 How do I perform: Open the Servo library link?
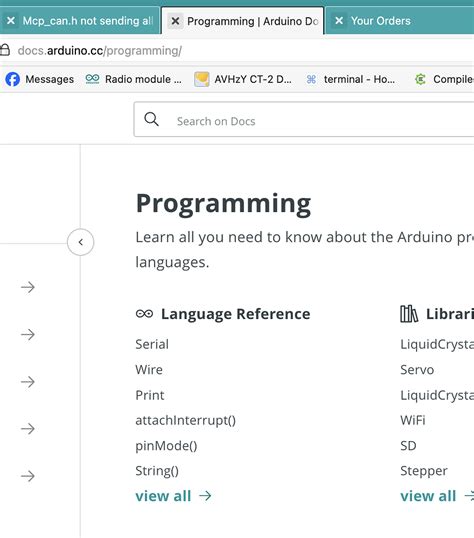(x=417, y=370)
